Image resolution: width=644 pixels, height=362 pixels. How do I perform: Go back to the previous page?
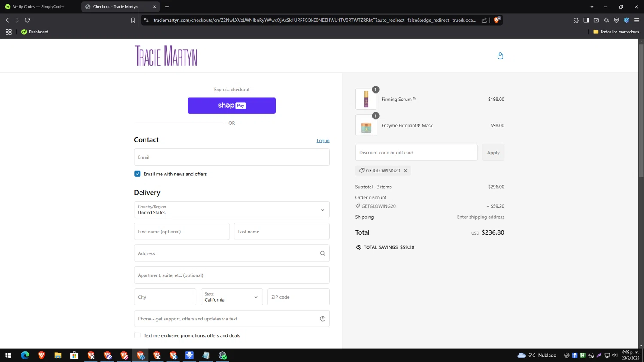[x=7, y=20]
